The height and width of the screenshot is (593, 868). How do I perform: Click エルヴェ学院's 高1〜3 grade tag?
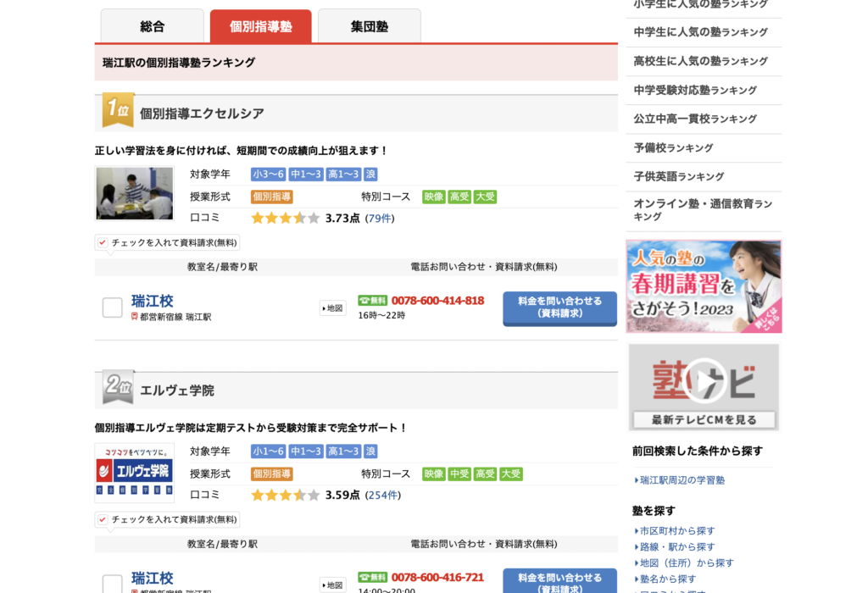[344, 452]
